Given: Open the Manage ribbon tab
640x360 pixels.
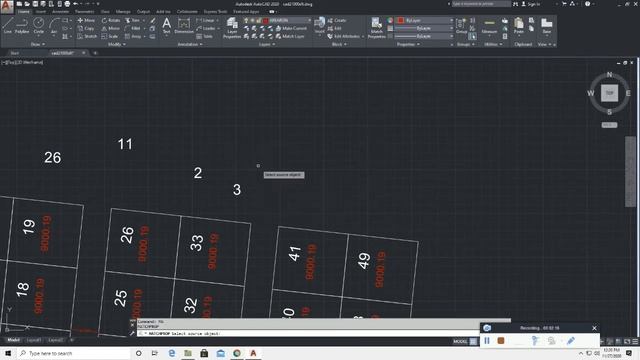Looking at the screenshot, I should coord(123,11).
